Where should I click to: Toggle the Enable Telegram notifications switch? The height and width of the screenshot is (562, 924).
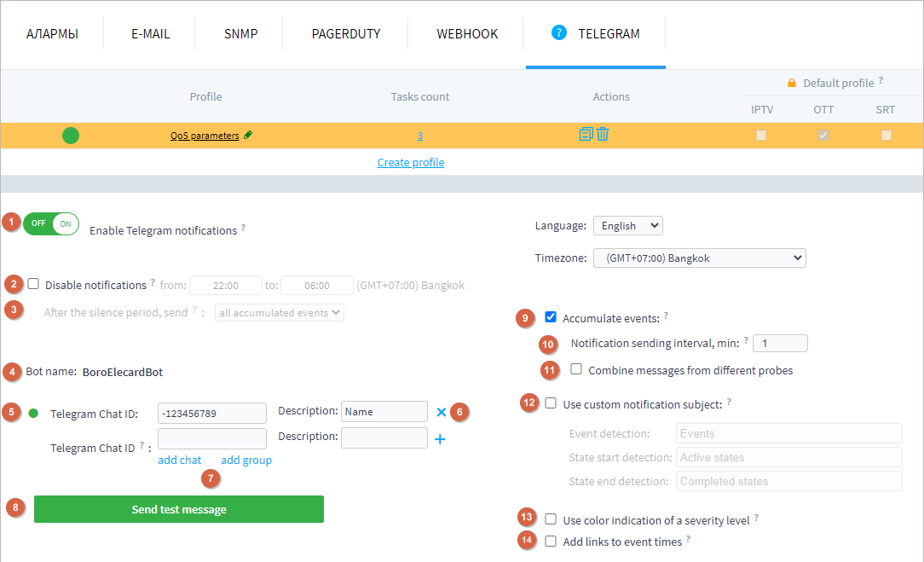50,223
